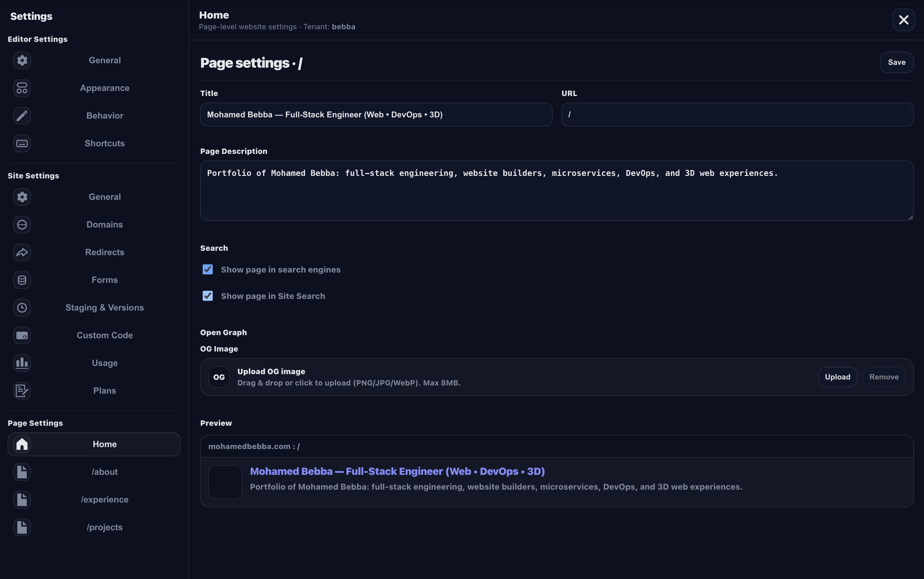Click the Remove OG image button
Screen dimensions: 924x579
pos(883,377)
